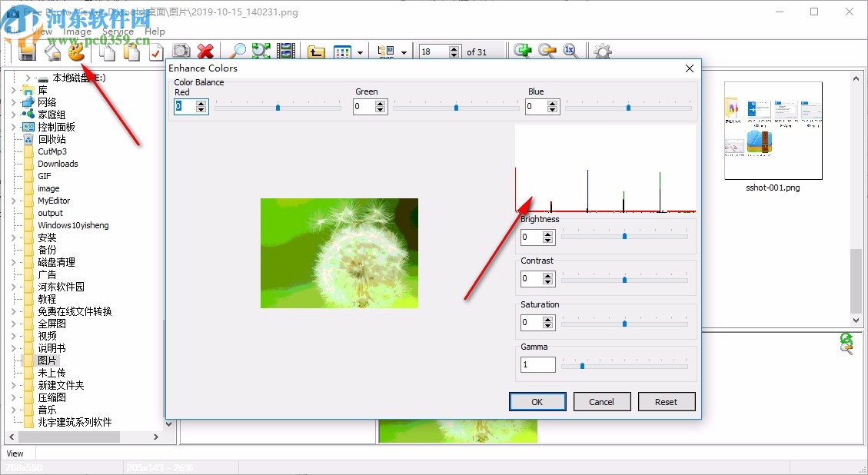The width and height of the screenshot is (868, 475).
Task: Open the Image menu
Action: coord(77,32)
